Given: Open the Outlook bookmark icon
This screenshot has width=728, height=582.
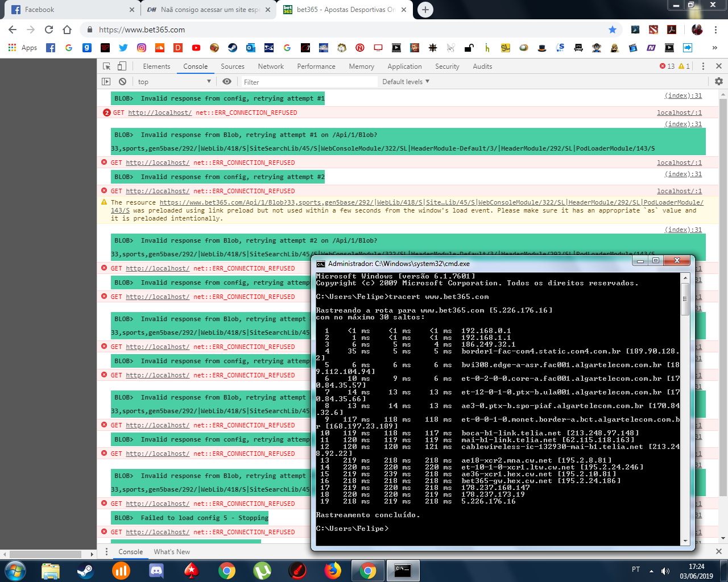Looking at the screenshot, I should point(251,48).
